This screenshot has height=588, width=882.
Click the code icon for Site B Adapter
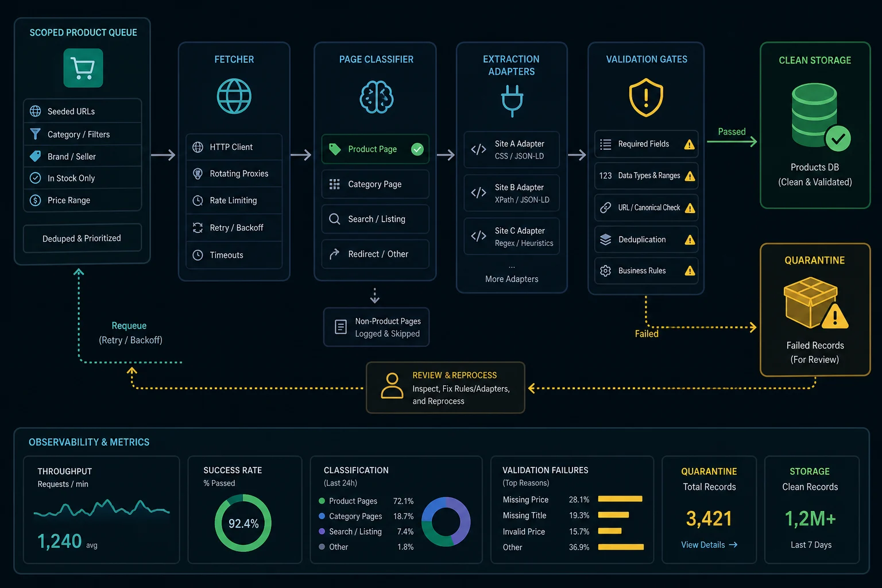tap(478, 193)
